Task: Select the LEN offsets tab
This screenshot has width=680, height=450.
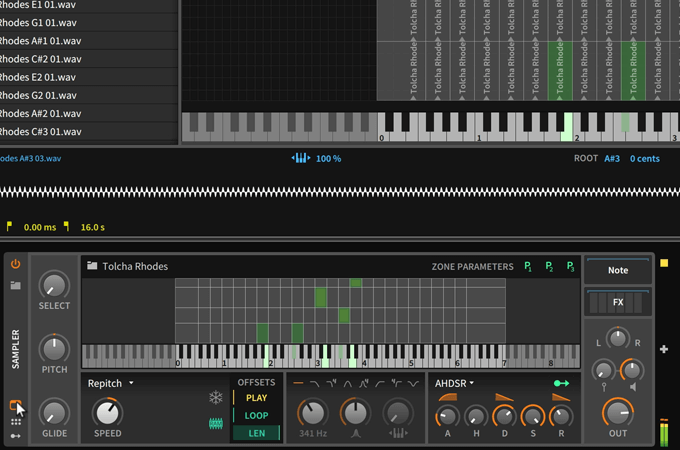Action: pyautogui.click(x=256, y=433)
